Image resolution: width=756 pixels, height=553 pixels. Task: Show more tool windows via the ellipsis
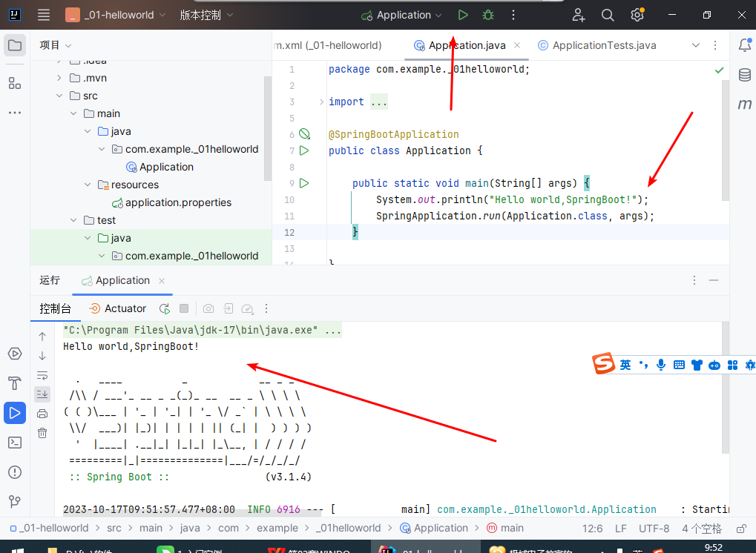[x=15, y=113]
